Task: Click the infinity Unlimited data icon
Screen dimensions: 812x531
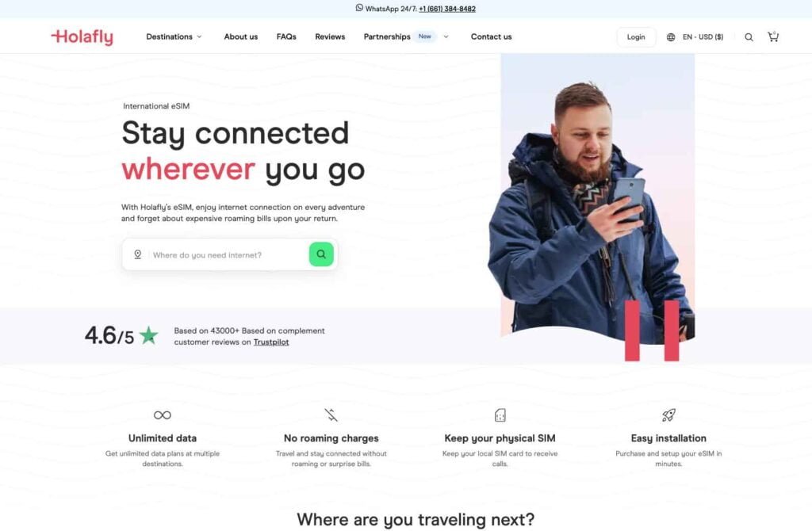Action: click(163, 415)
